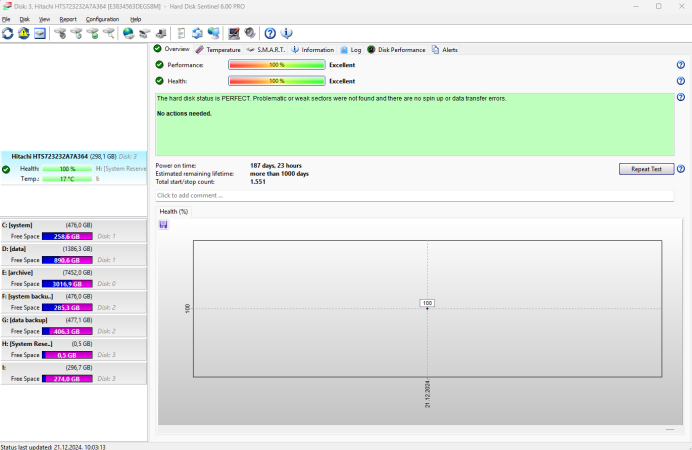Select the H: [System Rese..] drive entry
The height and width of the screenshot is (450, 692).
click(x=74, y=349)
